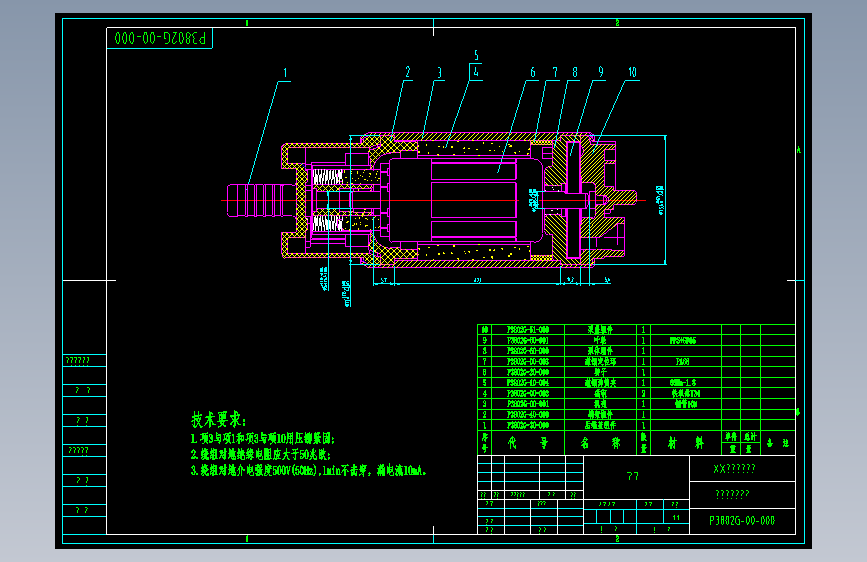Click the number 11 cell in title block
867x562 pixels.
pos(676,518)
